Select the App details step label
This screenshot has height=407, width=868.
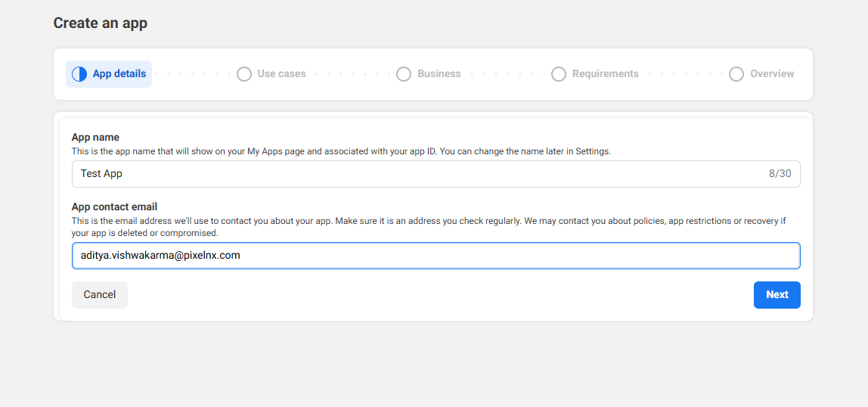tap(119, 74)
